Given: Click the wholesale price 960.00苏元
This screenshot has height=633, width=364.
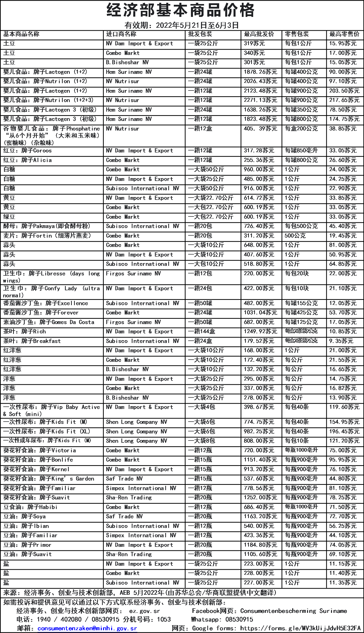Looking at the screenshot, I should pyautogui.click(x=259, y=169).
